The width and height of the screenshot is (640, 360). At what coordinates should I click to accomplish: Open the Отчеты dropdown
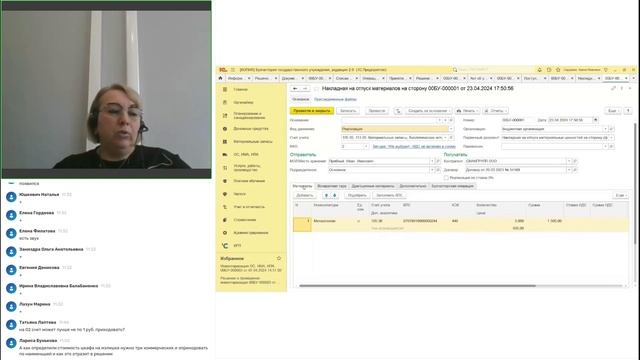496,111
